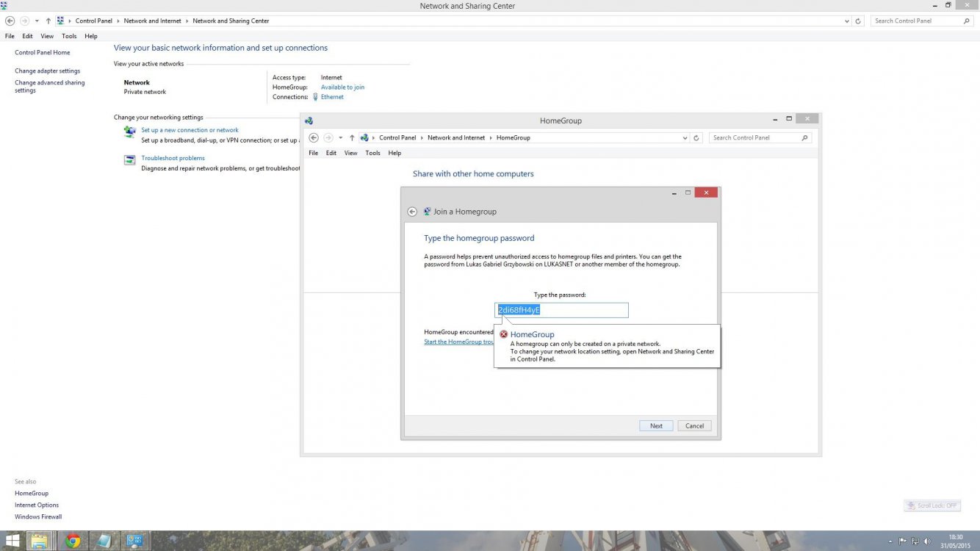
Task: Click the Troubleshoot problems icon
Action: pos(129,159)
